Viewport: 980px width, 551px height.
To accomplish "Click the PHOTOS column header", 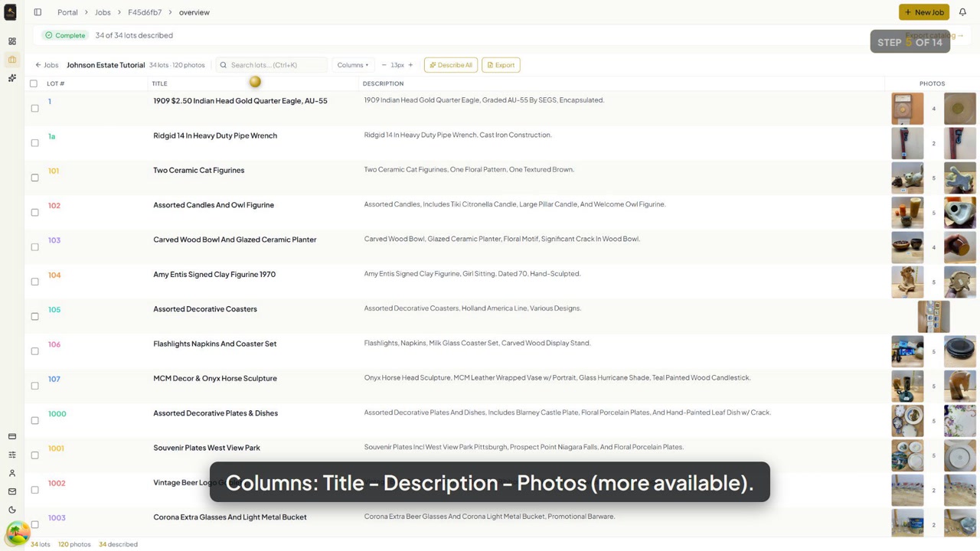I will tap(932, 83).
